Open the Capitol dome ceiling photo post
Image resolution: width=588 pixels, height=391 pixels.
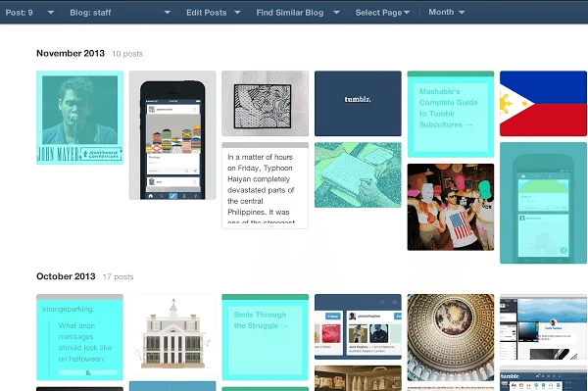pyautogui.click(x=451, y=337)
